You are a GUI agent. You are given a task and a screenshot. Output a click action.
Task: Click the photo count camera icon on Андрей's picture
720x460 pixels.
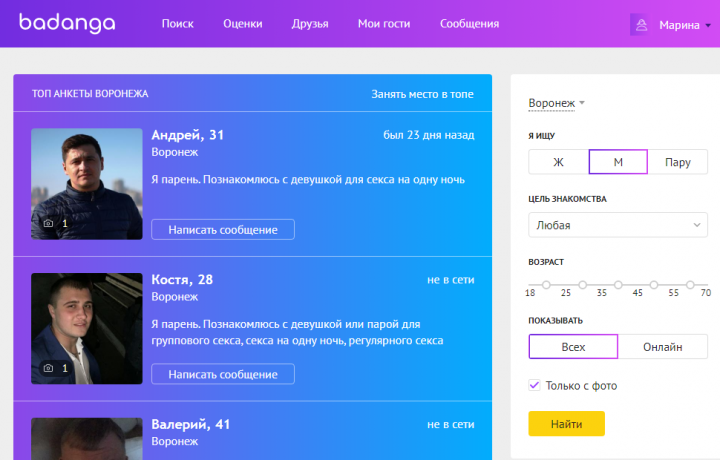click(48, 224)
